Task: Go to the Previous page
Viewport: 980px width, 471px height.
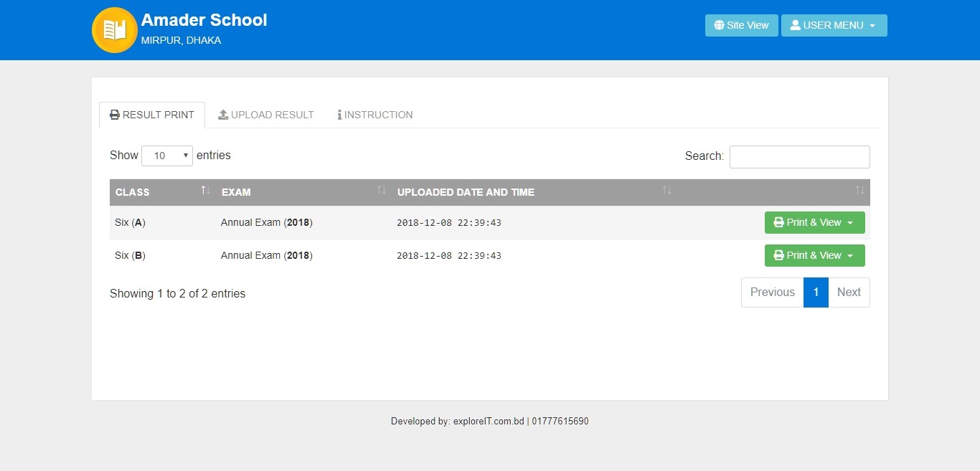Action: tap(773, 292)
